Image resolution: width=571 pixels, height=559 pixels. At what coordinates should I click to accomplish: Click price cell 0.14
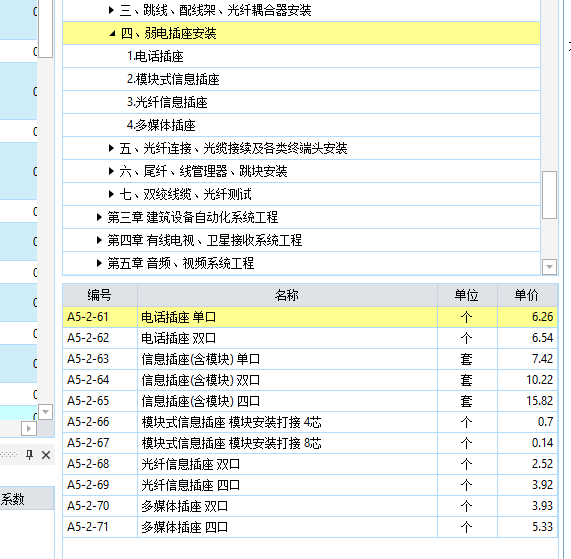tap(527, 443)
